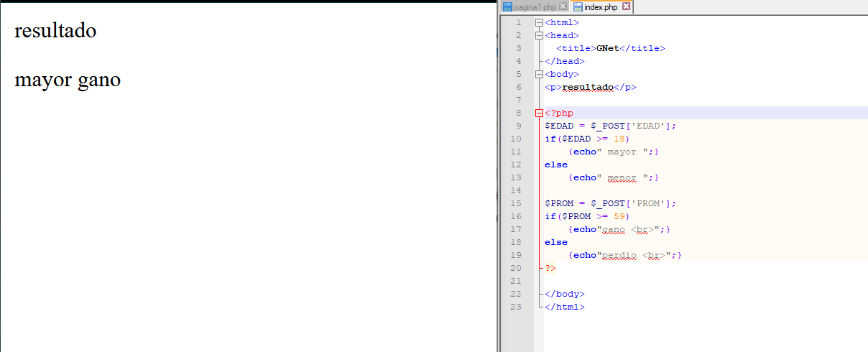Click the ?> closing PHP tag
This screenshot has height=352, width=868.
pyautogui.click(x=550, y=269)
